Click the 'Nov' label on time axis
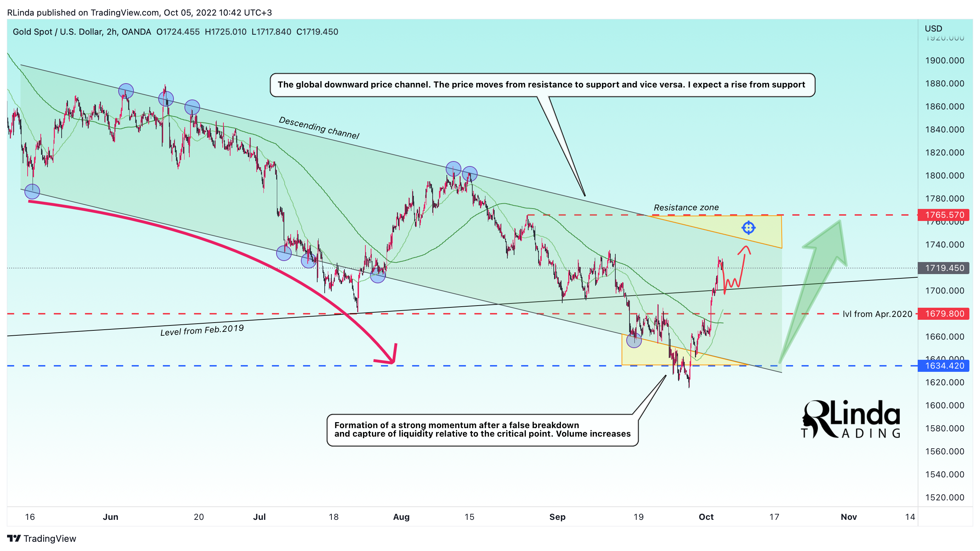 848,517
